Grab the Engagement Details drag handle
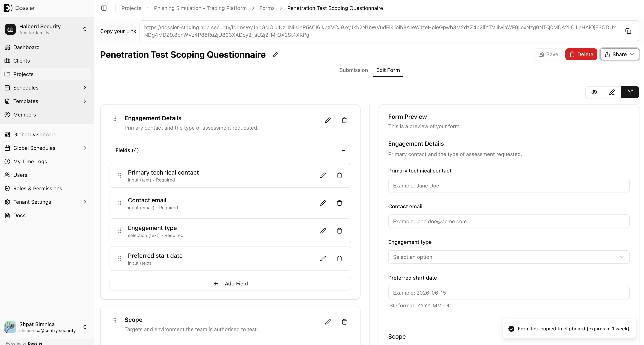 click(x=115, y=119)
